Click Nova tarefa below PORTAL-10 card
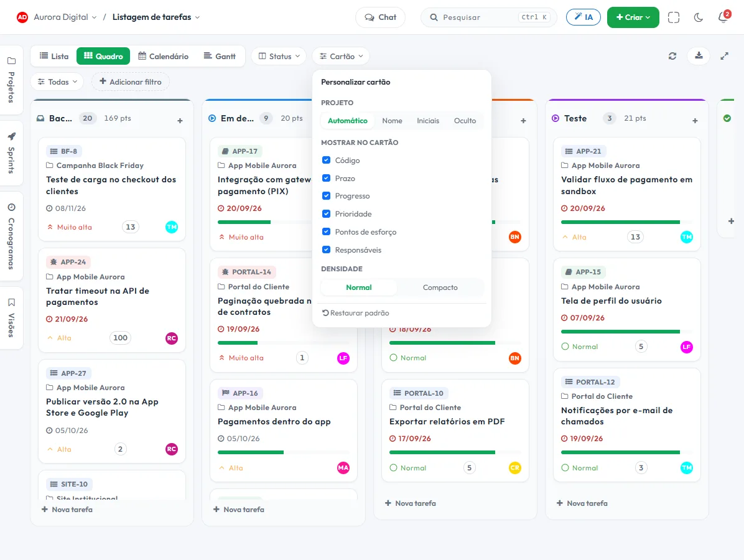Image resolution: width=744 pixels, height=560 pixels. 411,503
